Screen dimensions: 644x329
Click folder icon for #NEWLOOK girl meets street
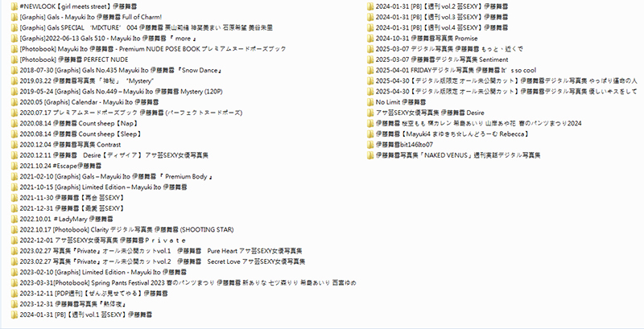coord(14,6)
